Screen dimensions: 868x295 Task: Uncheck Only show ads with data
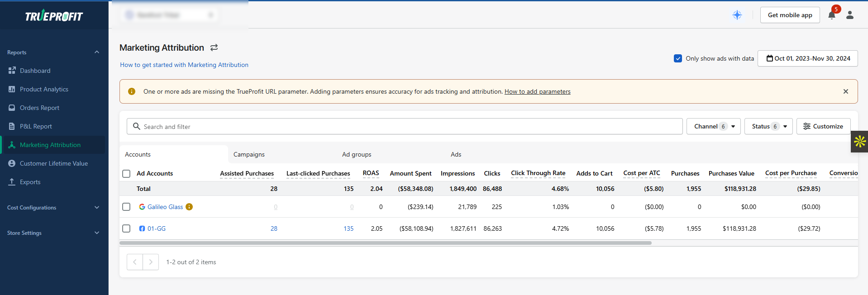(678, 58)
